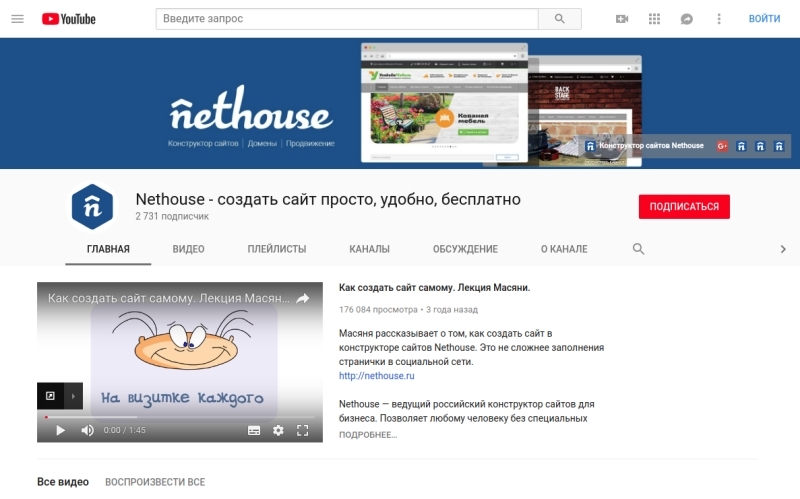
Task: Click the 2 731 подписчик subscriber count
Action: coord(172,216)
